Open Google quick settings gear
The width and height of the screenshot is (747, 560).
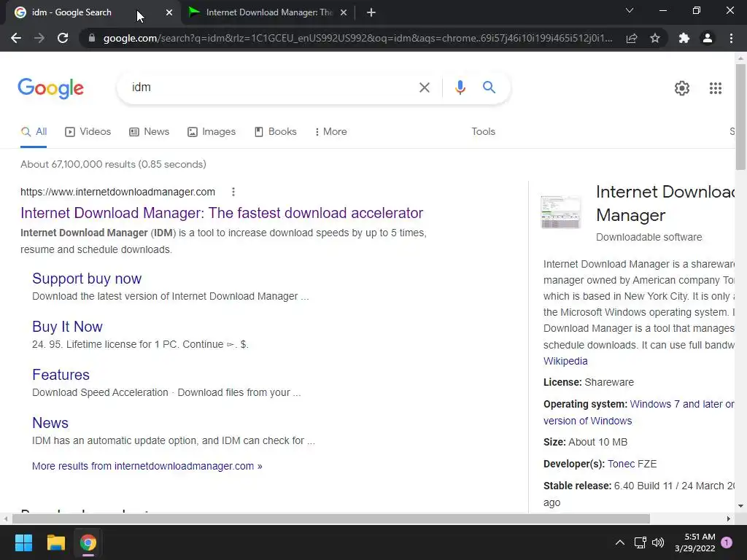point(682,88)
